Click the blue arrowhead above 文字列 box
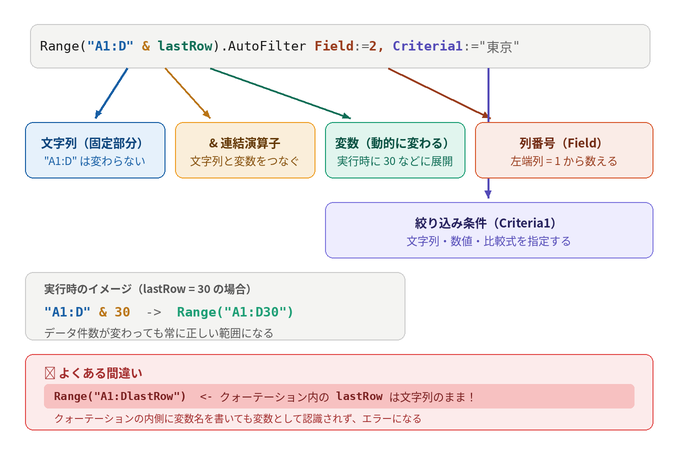The image size is (680, 454). (x=98, y=116)
